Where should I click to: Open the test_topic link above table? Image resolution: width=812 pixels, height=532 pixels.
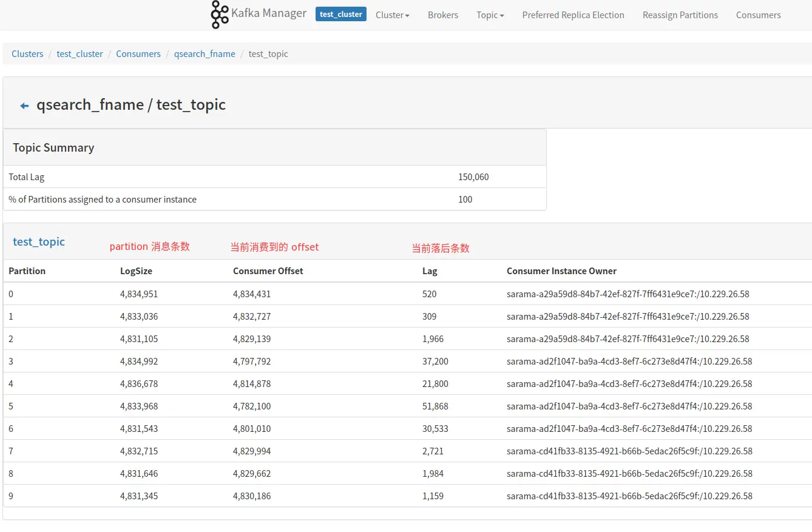point(39,242)
